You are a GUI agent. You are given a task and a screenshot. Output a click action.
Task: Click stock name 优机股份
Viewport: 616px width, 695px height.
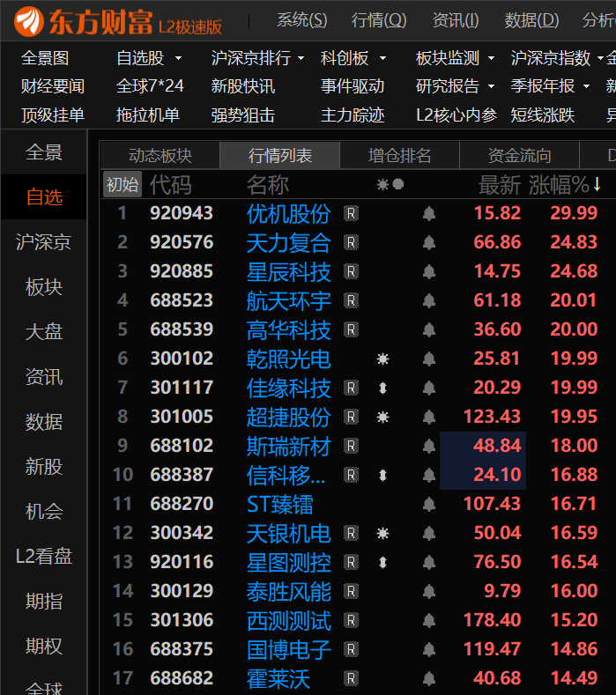click(x=289, y=214)
